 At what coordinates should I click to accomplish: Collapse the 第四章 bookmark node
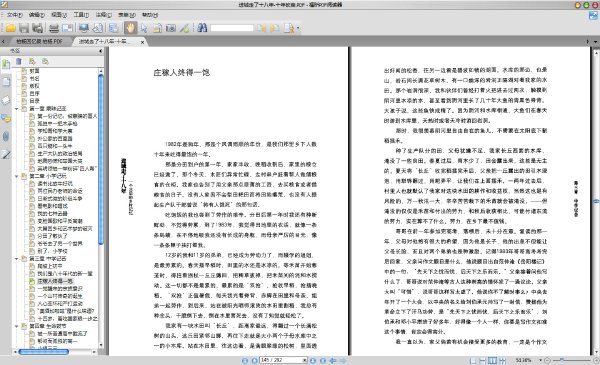pyautogui.click(x=17, y=326)
